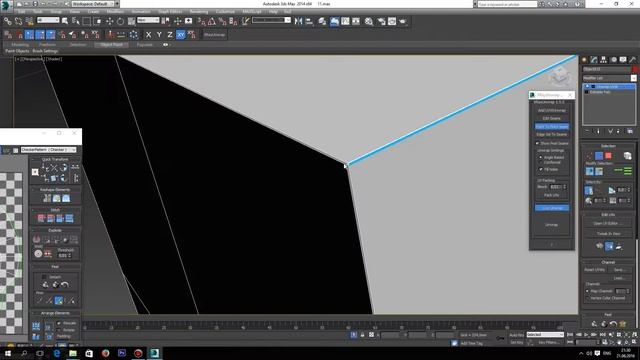Toggle the Snaps toggle icon
This screenshot has width=640, height=360.
click(202, 21)
